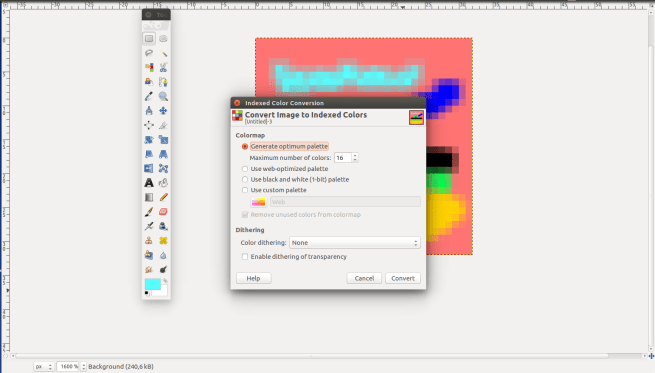Select the Text tool

pos(149,183)
